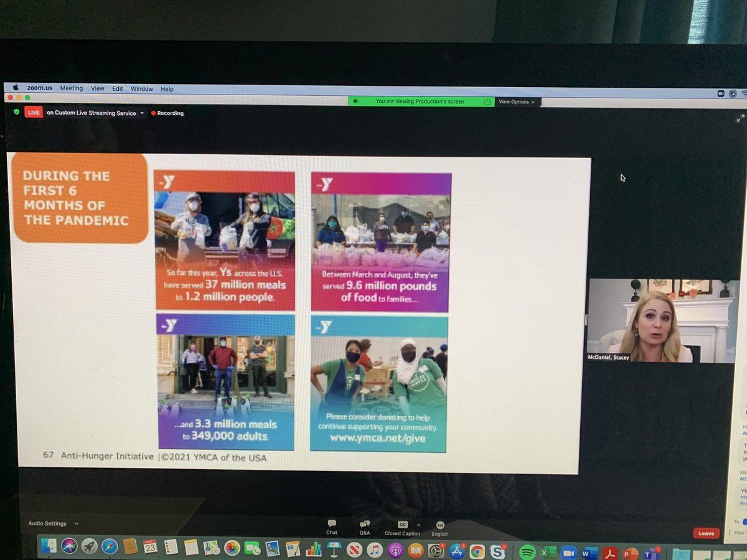Expand the live streaming service dropdown arrow
The image size is (747, 560).
pos(142,113)
